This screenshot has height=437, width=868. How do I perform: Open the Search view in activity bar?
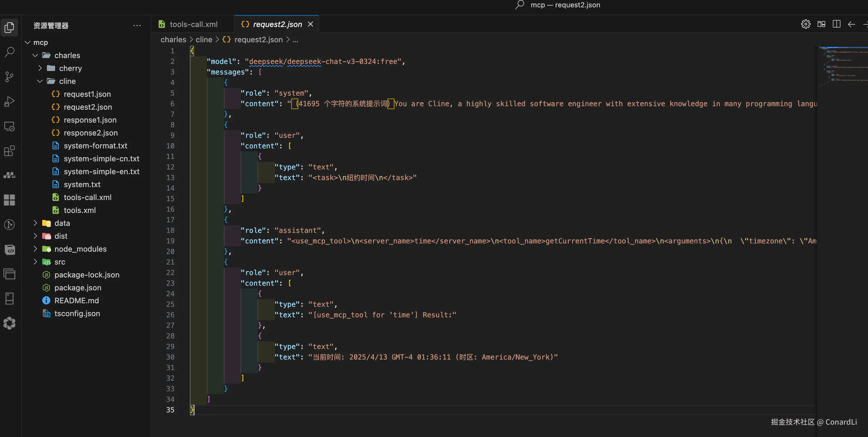9,52
